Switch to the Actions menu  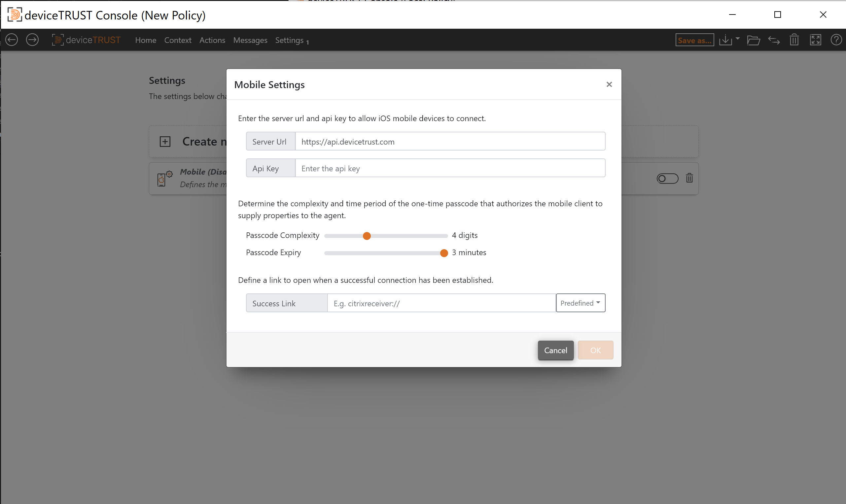[x=212, y=40]
